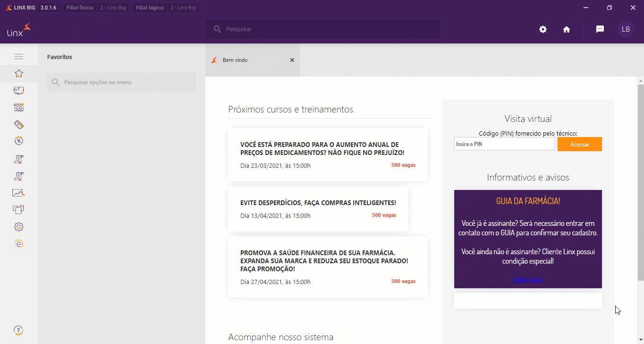Open the help question mark icon
This screenshot has width=644, height=344.
tap(18, 330)
